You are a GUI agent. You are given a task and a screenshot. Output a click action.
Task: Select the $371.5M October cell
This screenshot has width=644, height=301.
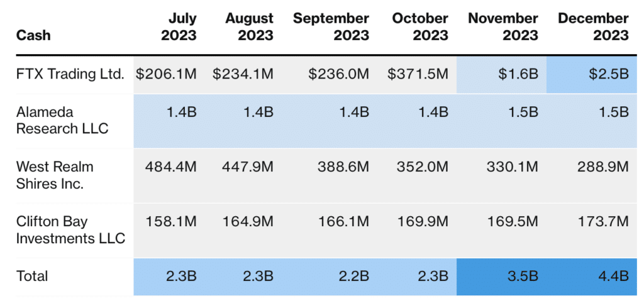[x=418, y=75]
